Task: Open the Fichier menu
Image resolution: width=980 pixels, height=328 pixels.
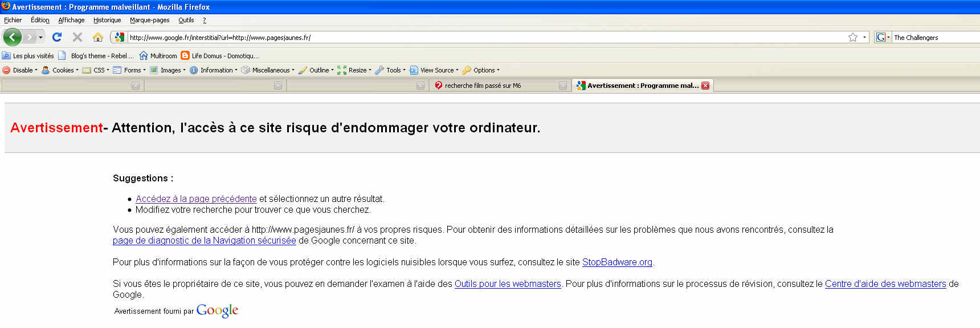Action: click(13, 20)
